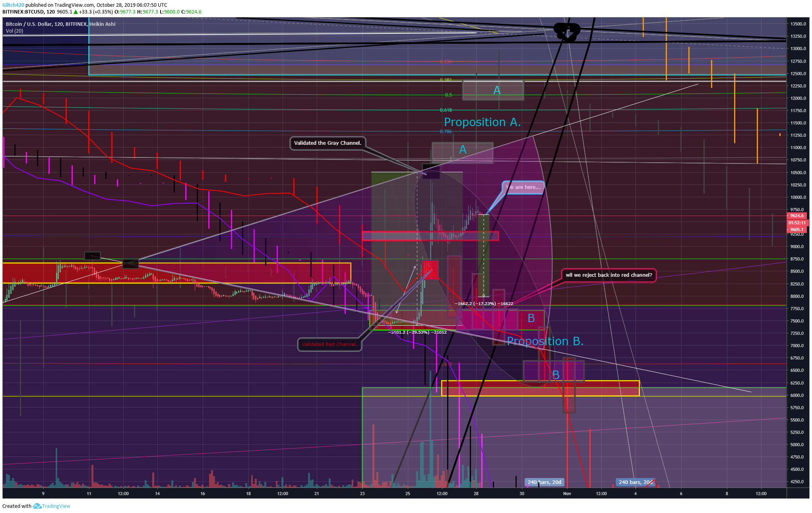Select the 'Proposition B.' text label
The height and width of the screenshot is (513, 812).
click(x=545, y=341)
